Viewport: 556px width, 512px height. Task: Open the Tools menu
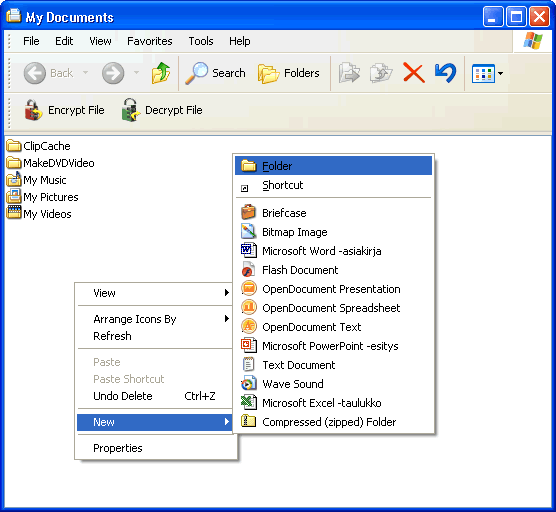pyautogui.click(x=201, y=41)
